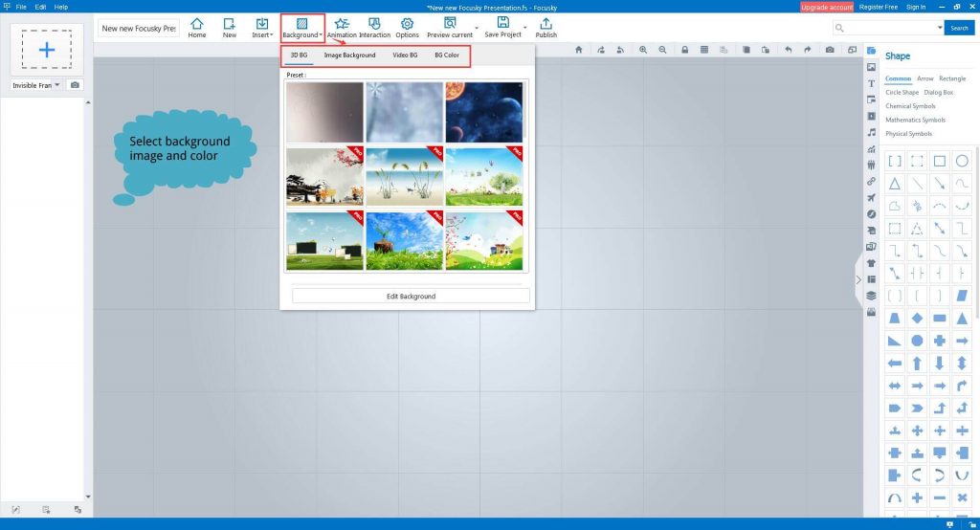Click the music note icon in sidebar
The height and width of the screenshot is (530, 980).
871,132
